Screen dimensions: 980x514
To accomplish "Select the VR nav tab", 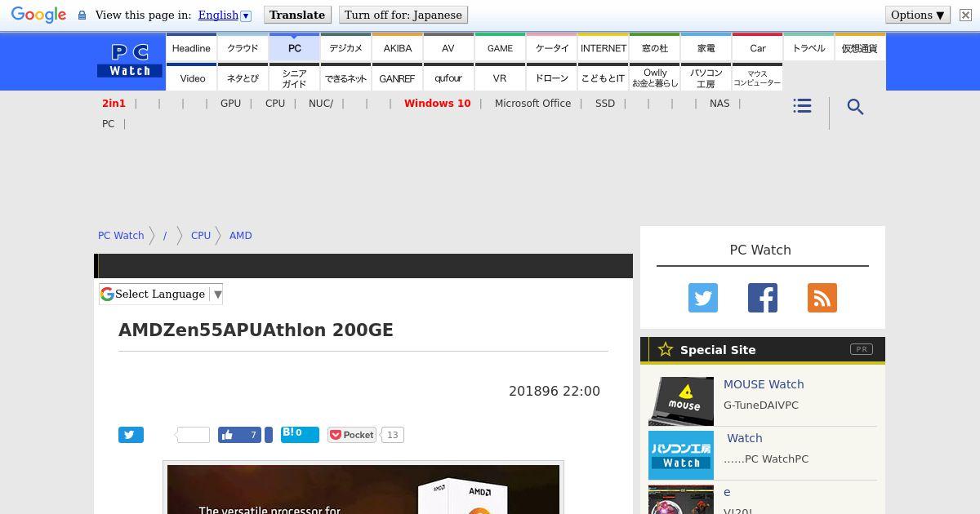I will [x=500, y=78].
